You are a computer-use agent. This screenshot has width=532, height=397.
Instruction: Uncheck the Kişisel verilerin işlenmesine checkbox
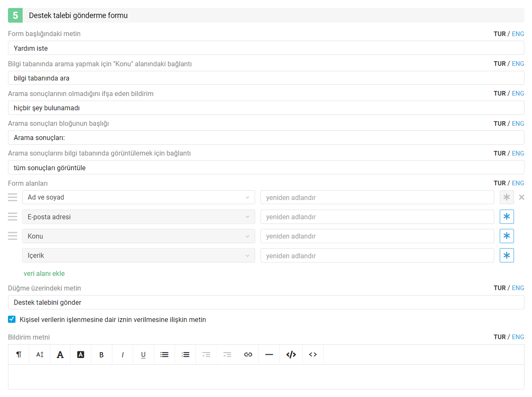click(x=12, y=319)
